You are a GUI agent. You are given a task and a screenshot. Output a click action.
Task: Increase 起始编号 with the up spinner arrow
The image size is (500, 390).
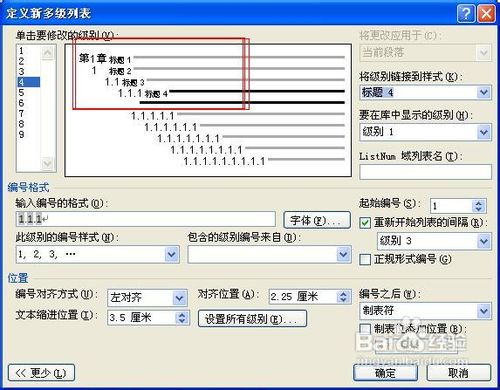pyautogui.click(x=479, y=203)
